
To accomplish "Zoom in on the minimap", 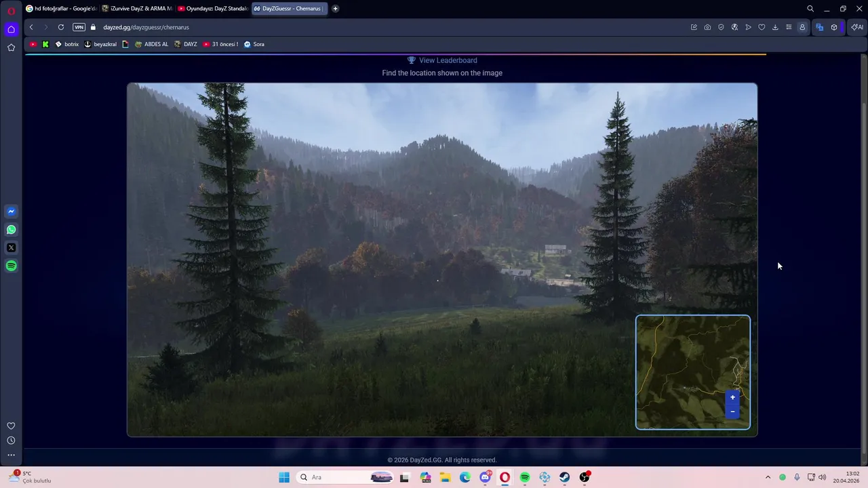I will coord(732,398).
